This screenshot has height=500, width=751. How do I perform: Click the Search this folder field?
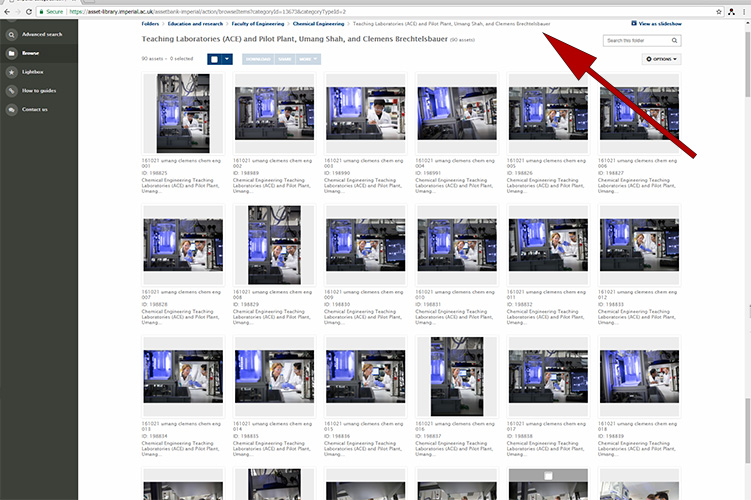coord(635,41)
